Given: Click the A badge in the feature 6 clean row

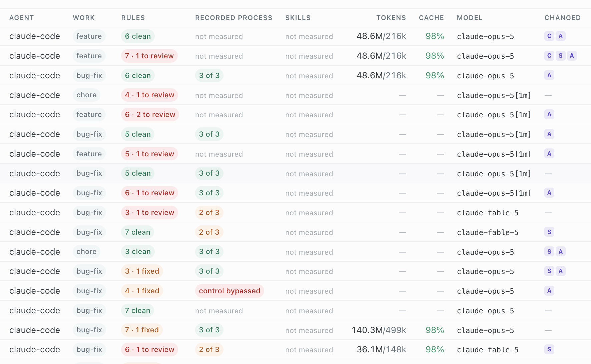Looking at the screenshot, I should pyautogui.click(x=561, y=36).
